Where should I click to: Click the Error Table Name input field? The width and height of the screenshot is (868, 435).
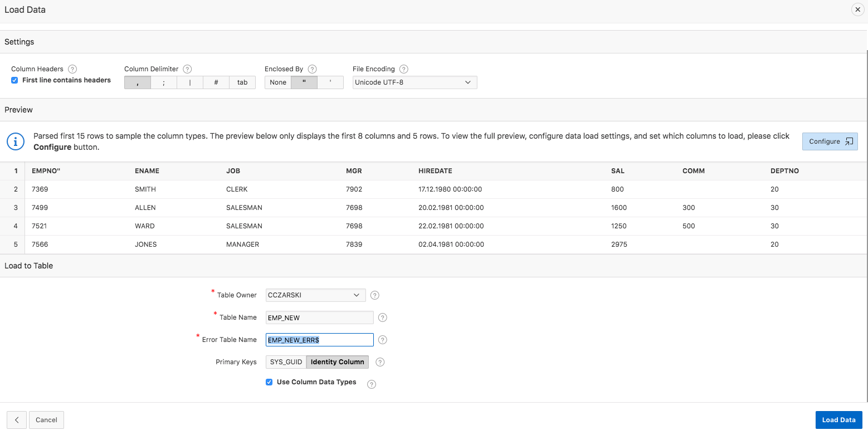pos(319,340)
